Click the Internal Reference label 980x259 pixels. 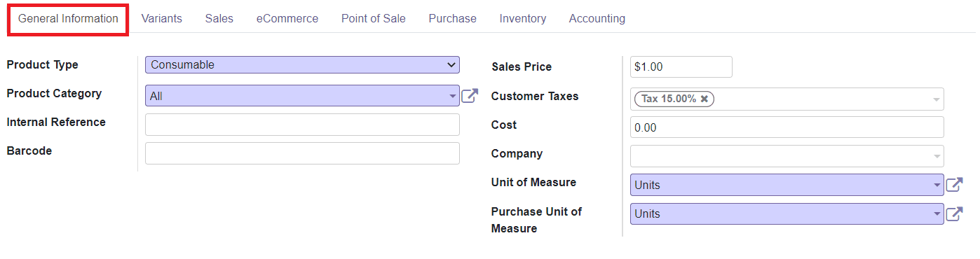pyautogui.click(x=56, y=122)
